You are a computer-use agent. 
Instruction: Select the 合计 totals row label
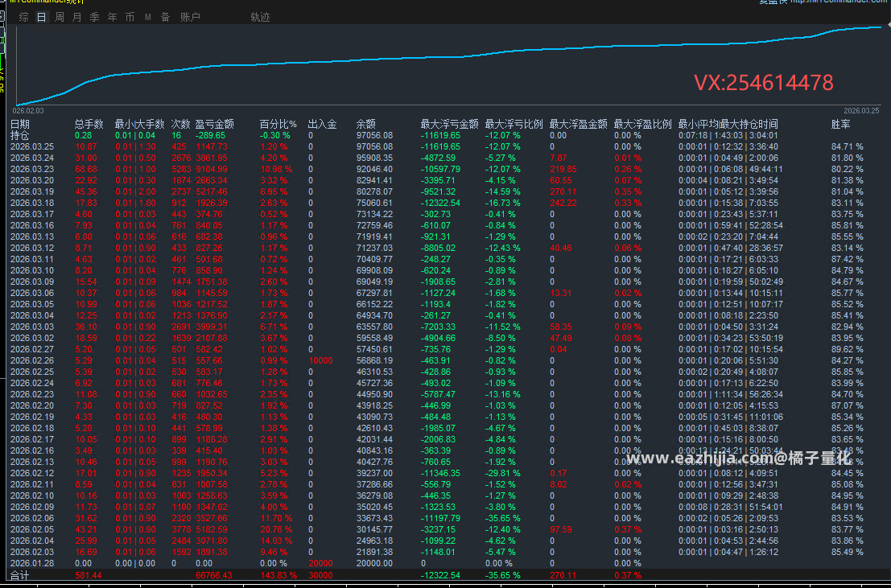tap(20, 575)
